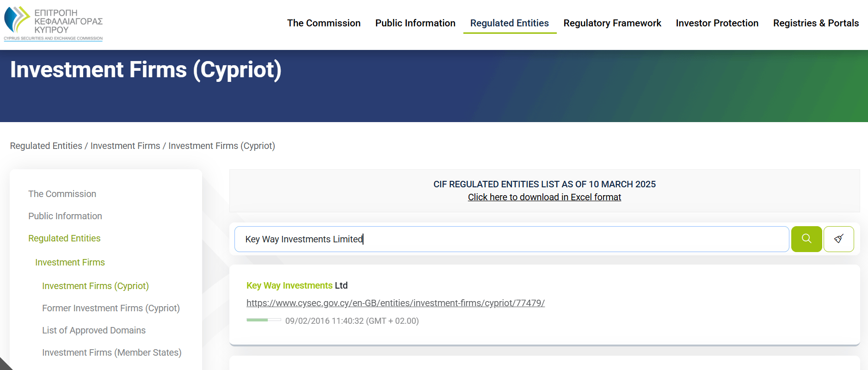Image resolution: width=868 pixels, height=370 pixels.
Task: Open Investment Firms (Member States) sidebar item
Action: pyautogui.click(x=112, y=352)
